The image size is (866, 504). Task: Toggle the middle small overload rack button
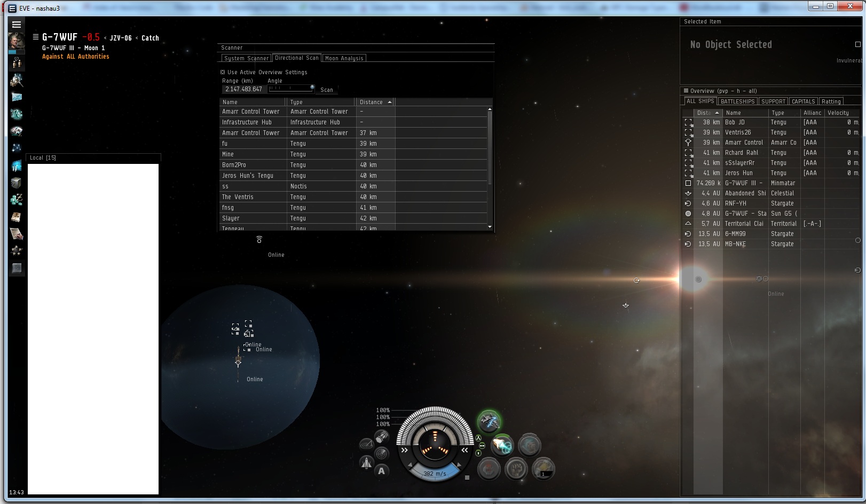coord(482,446)
